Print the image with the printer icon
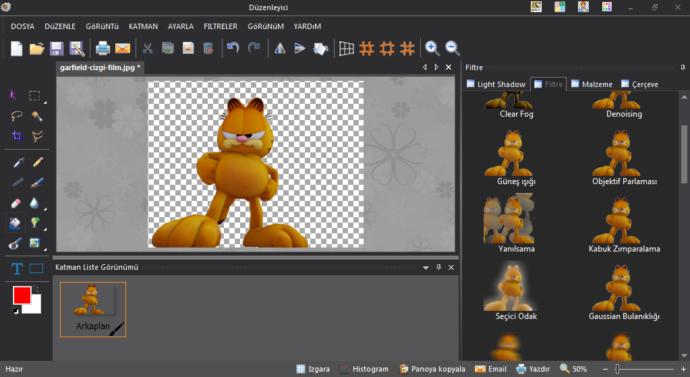 point(103,48)
